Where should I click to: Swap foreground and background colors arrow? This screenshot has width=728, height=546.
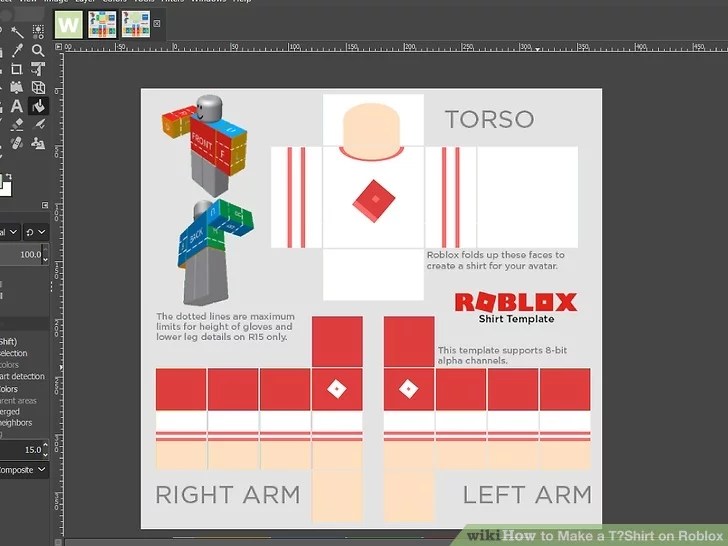click(8, 177)
